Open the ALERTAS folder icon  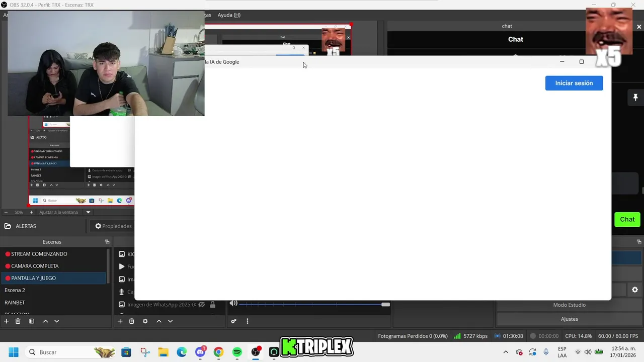8,226
